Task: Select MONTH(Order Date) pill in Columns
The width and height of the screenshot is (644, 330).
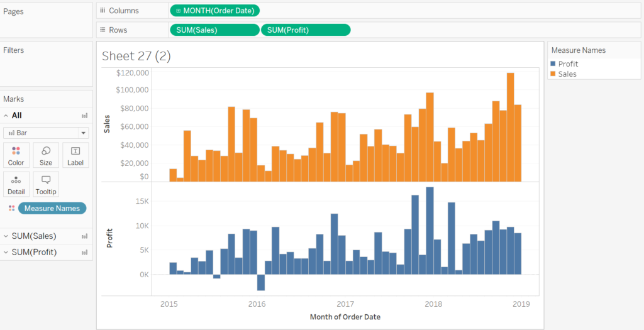Action: (214, 11)
